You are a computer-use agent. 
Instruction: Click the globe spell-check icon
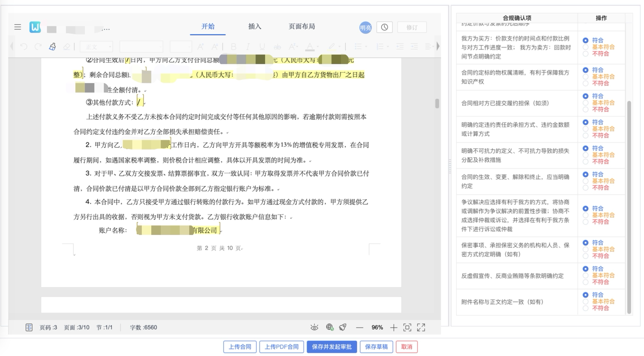click(x=330, y=327)
